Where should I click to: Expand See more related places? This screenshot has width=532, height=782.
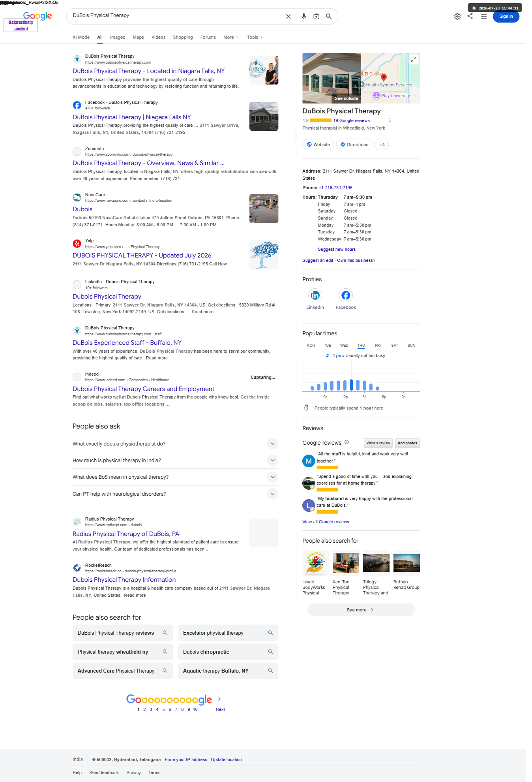pyautogui.click(x=361, y=610)
